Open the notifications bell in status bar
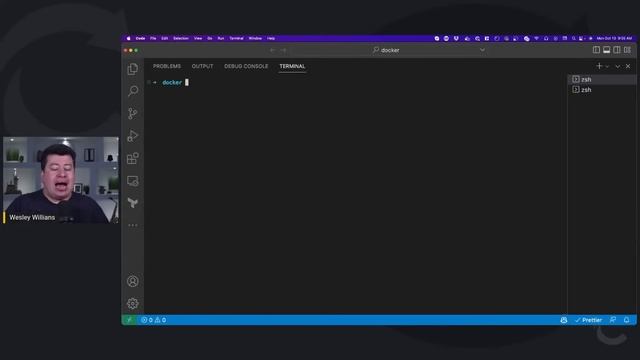640x360 pixels. tap(627, 320)
